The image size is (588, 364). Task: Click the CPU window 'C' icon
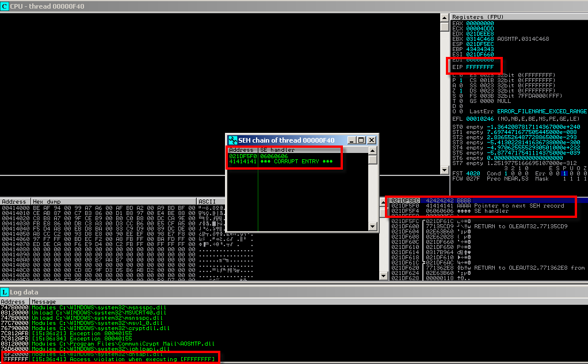5,5
